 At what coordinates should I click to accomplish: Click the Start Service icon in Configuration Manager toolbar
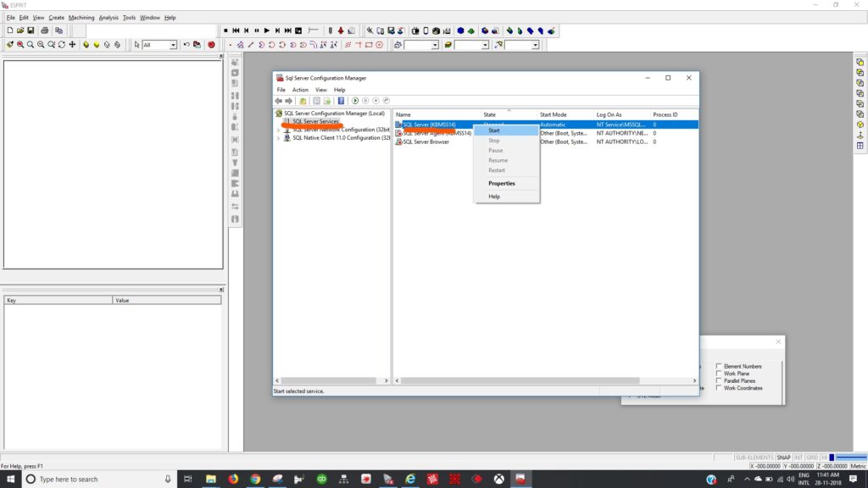[x=355, y=101]
